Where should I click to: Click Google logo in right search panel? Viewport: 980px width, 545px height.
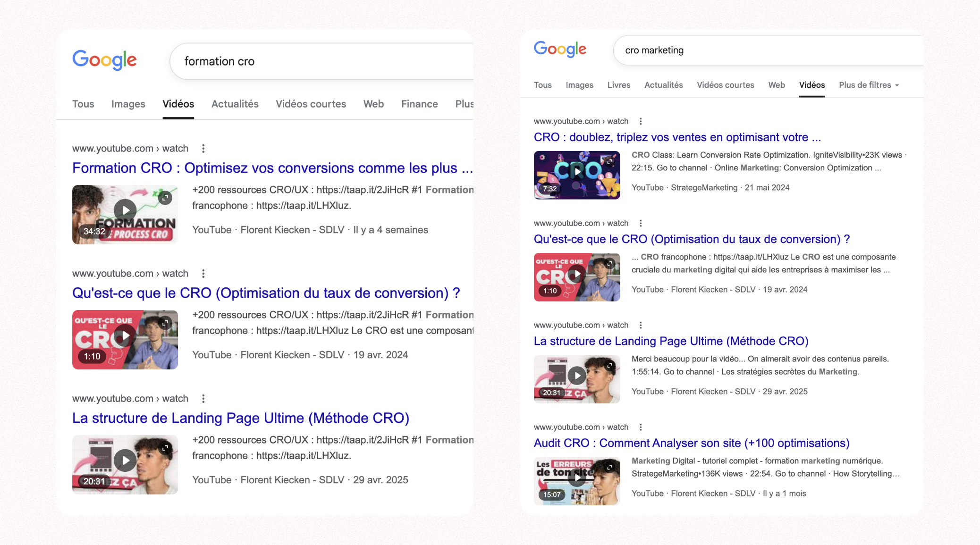[x=560, y=49]
